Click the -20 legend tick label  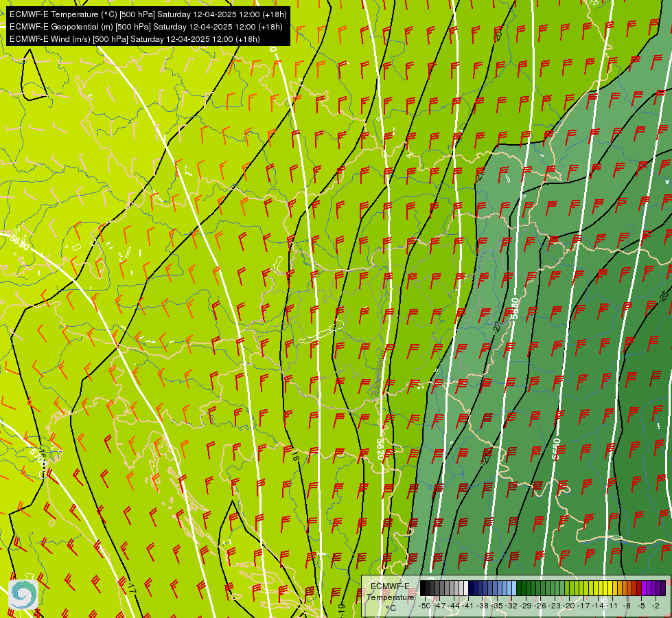569,606
